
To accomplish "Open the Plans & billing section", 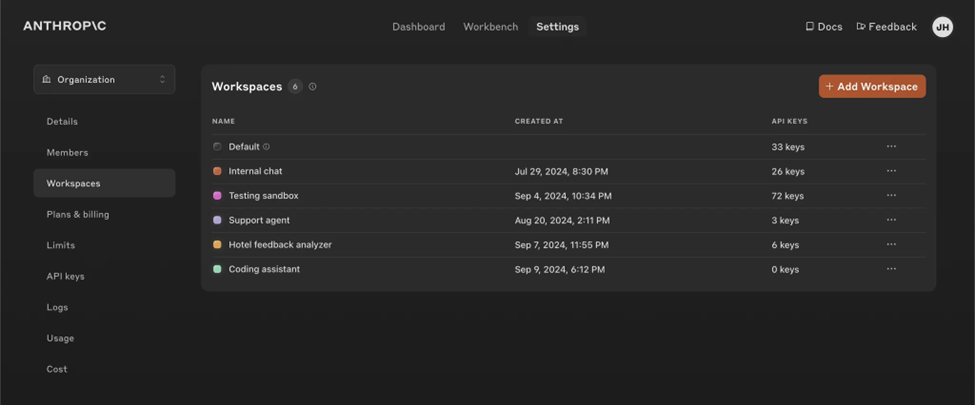I will tap(78, 214).
